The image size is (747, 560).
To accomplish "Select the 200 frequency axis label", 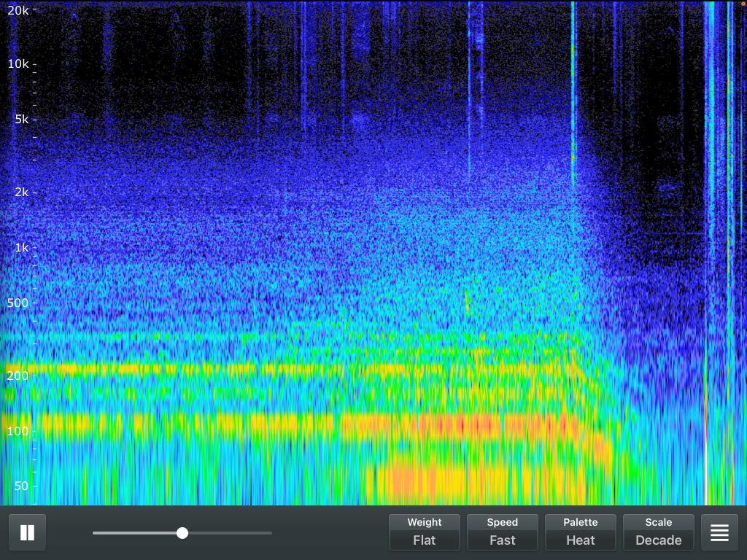I will click(x=18, y=376).
